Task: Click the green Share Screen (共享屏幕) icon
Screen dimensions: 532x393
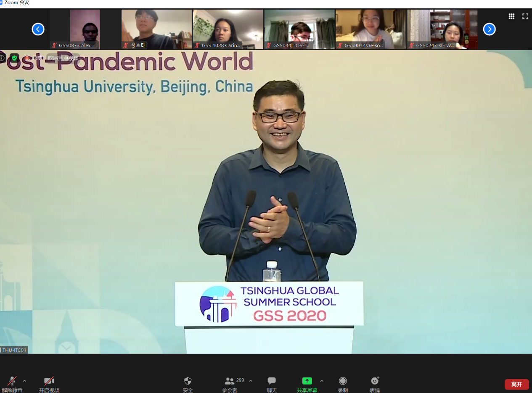Action: (307, 381)
